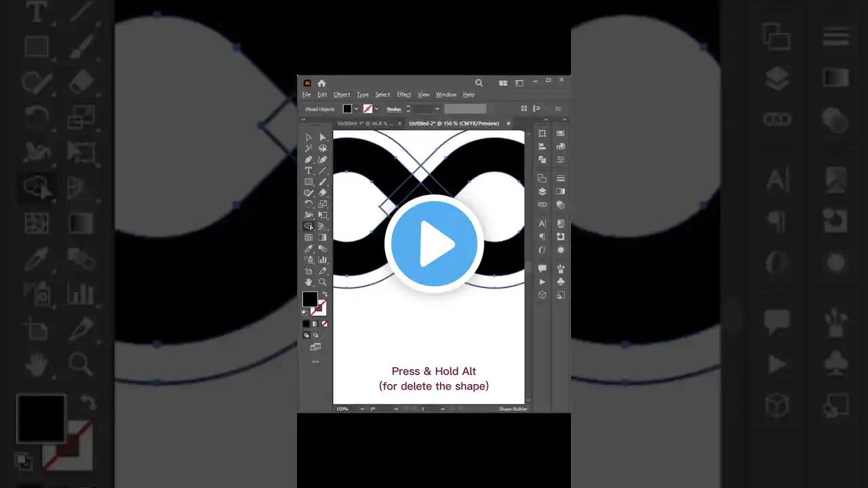Swap fill and stroke colors
The image size is (868, 488).
pos(324,295)
